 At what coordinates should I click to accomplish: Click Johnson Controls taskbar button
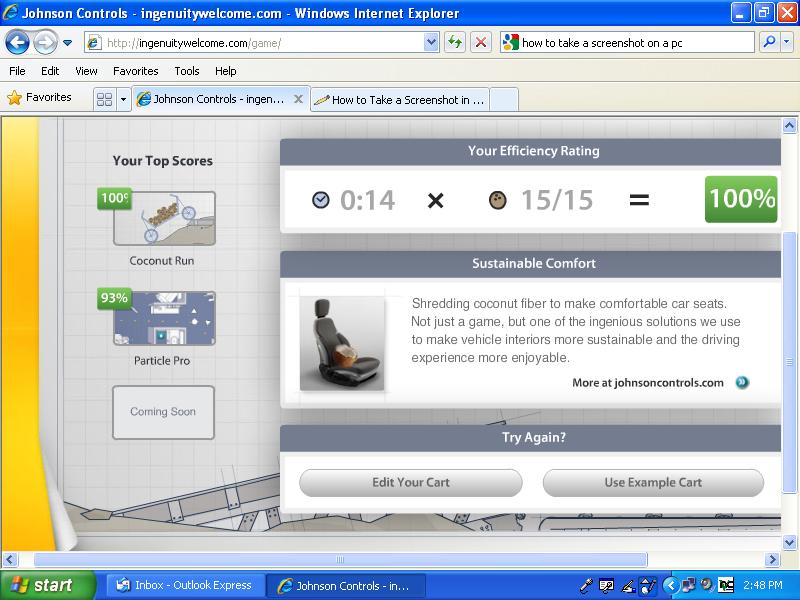[x=347, y=586]
